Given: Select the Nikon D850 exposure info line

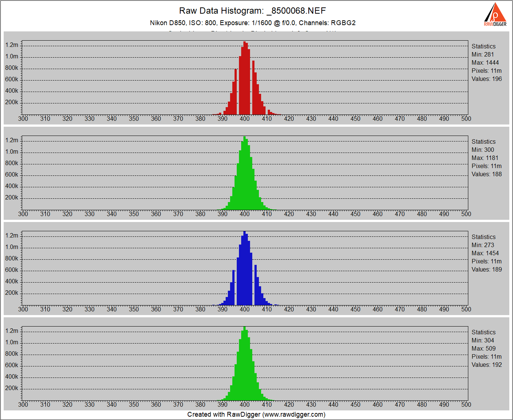Looking at the screenshot, I should pyautogui.click(x=253, y=23).
